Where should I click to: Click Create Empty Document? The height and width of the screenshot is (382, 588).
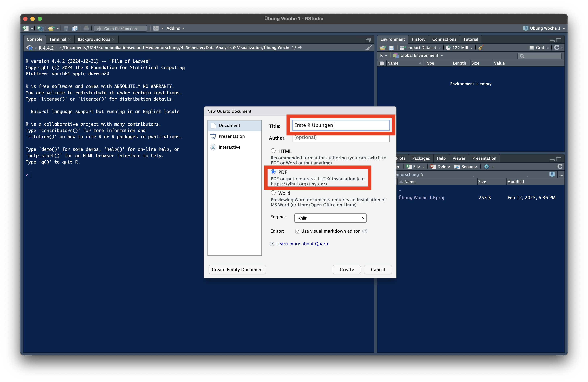click(237, 269)
